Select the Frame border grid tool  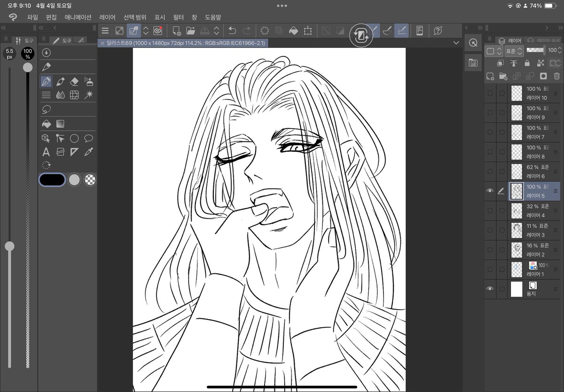[74, 95]
